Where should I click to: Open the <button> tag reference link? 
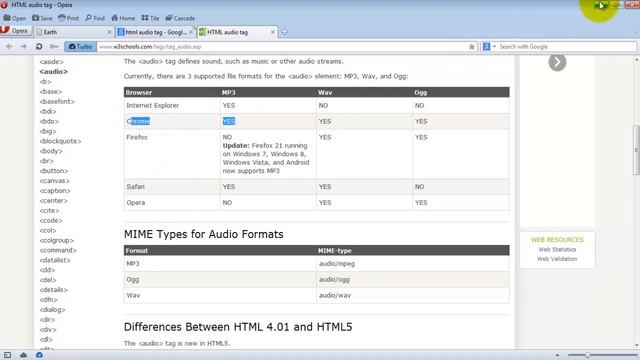54,171
